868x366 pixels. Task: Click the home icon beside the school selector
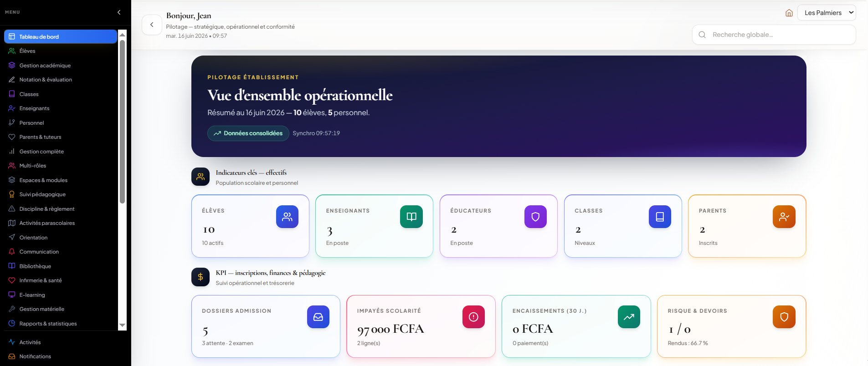coord(789,13)
